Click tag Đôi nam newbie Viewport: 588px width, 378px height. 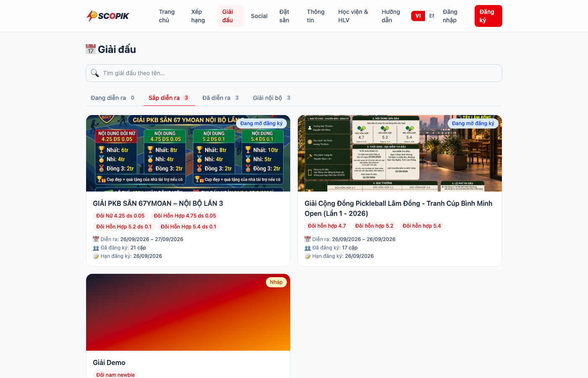click(x=115, y=375)
